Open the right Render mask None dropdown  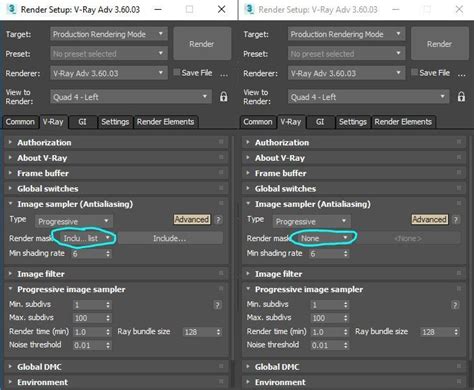pyautogui.click(x=324, y=238)
